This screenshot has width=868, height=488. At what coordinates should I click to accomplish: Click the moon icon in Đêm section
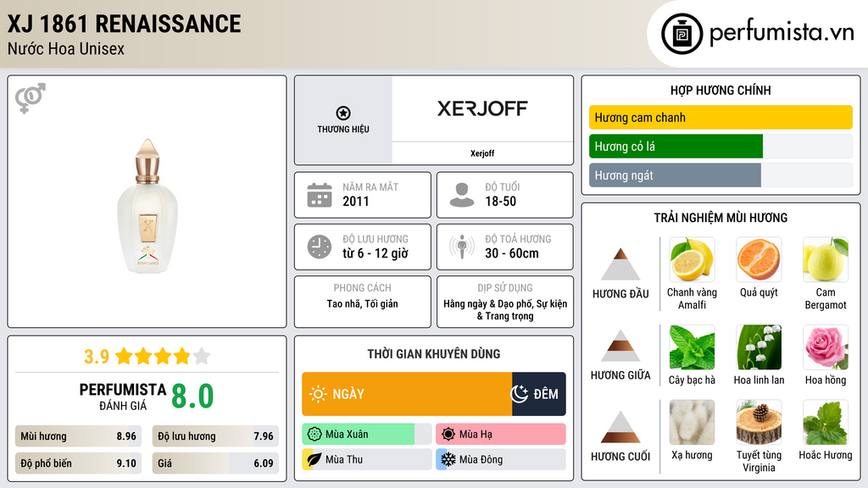[x=520, y=394]
